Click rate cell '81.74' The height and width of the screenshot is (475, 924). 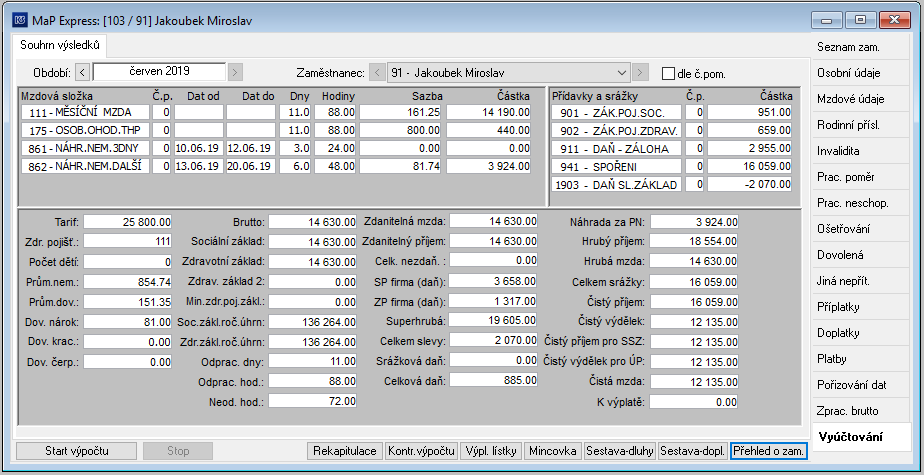pos(401,167)
